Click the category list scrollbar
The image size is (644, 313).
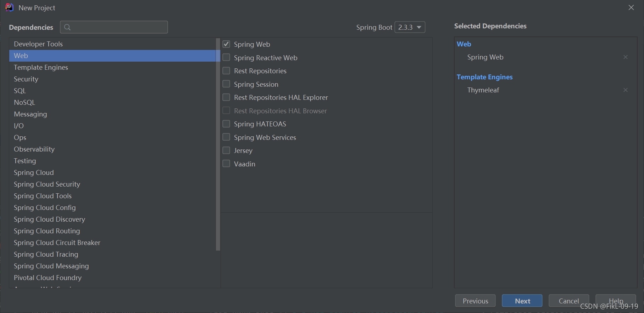[218, 144]
